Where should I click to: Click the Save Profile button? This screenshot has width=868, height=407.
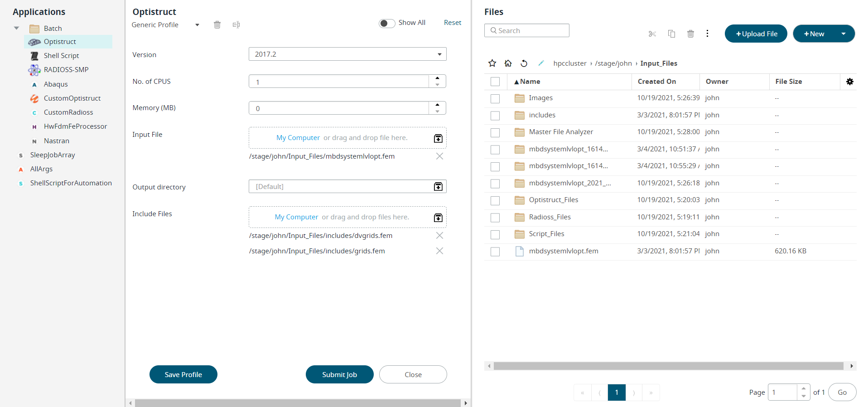183,374
